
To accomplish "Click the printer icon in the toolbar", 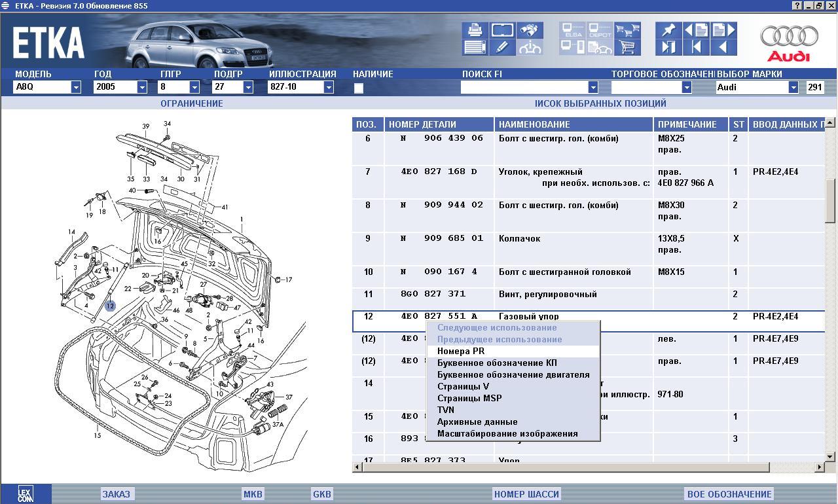I will pyautogui.click(x=475, y=30).
